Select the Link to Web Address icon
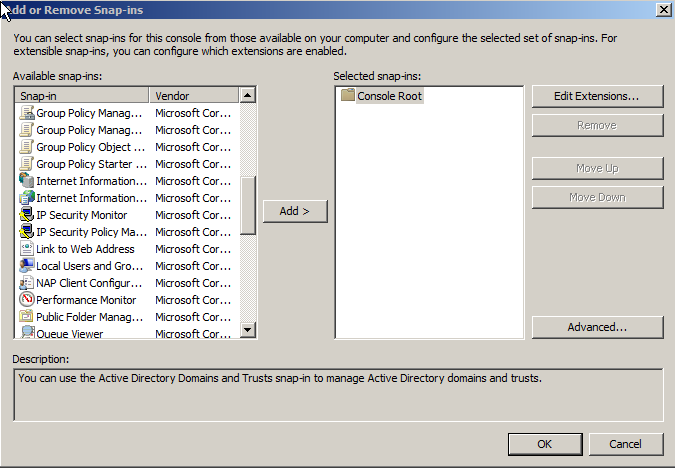Screen dimensions: 675x468 point(27,249)
